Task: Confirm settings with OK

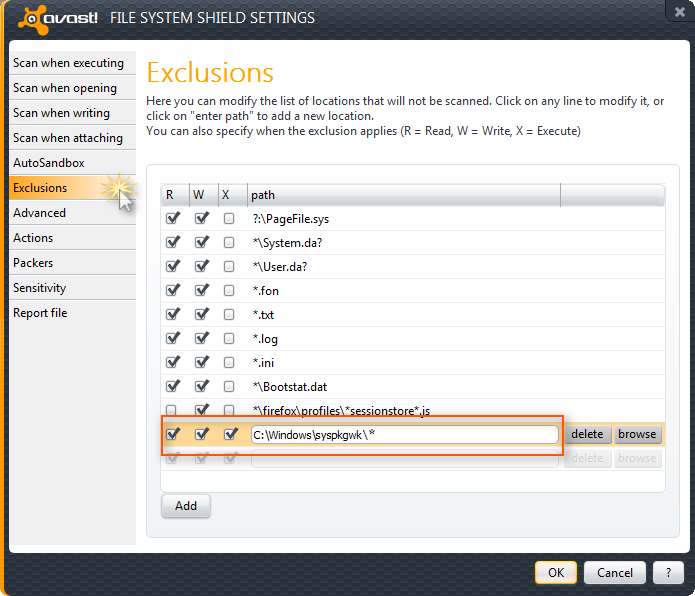Action: [556, 573]
